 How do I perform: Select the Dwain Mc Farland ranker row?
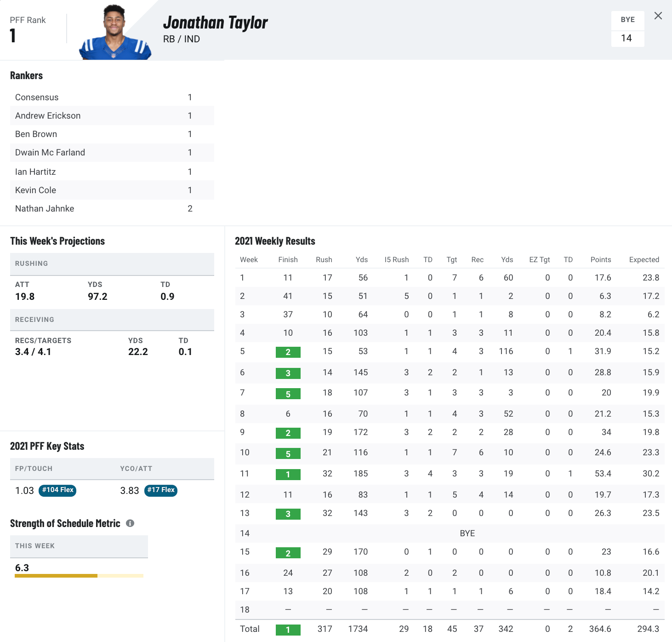[112, 152]
